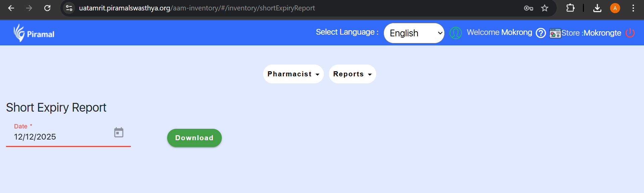Open the Chrome profile avatar

pyautogui.click(x=615, y=8)
